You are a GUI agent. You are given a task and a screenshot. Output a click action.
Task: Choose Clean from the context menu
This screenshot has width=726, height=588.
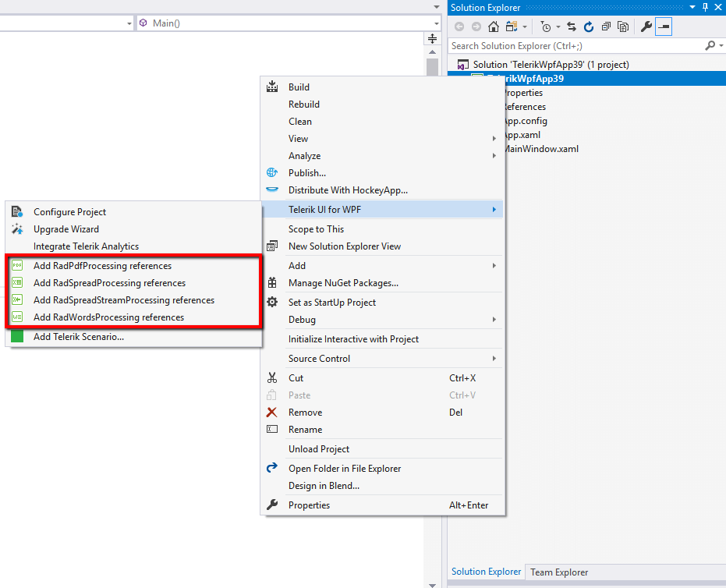point(382,122)
